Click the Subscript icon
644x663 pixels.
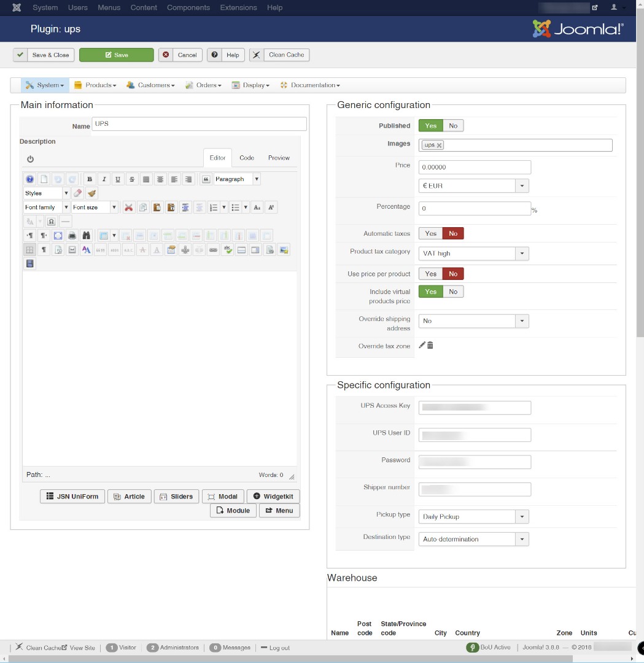(x=257, y=207)
